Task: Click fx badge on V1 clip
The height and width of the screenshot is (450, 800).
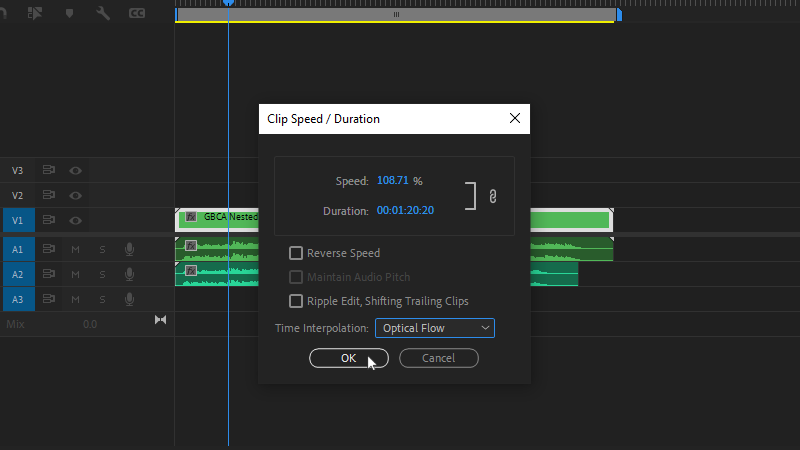Action: pos(191,216)
